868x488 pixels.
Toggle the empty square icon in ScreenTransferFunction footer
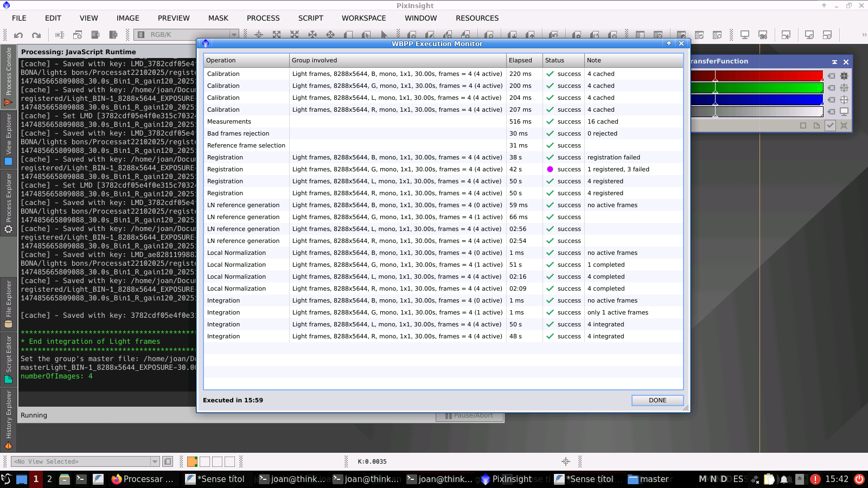pos(803,125)
